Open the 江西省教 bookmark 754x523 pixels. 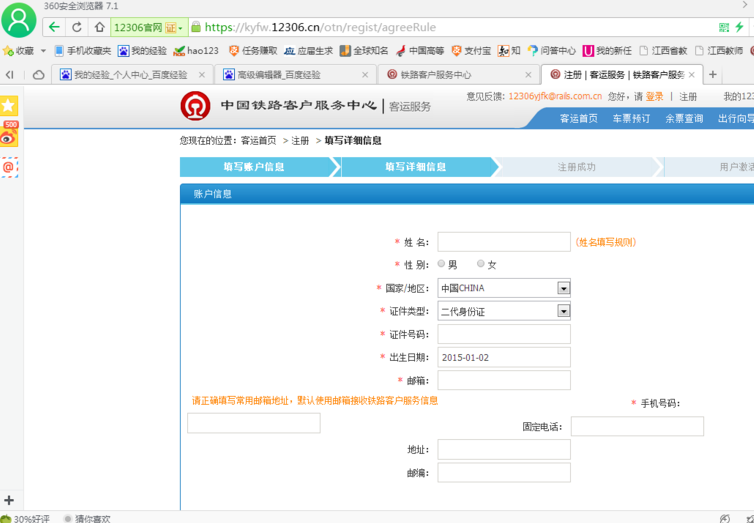(663, 50)
